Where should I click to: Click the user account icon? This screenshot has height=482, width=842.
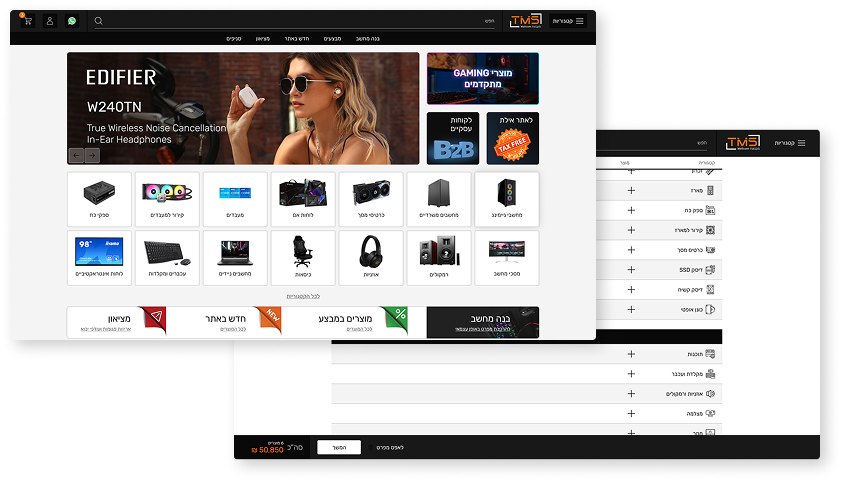click(50, 21)
